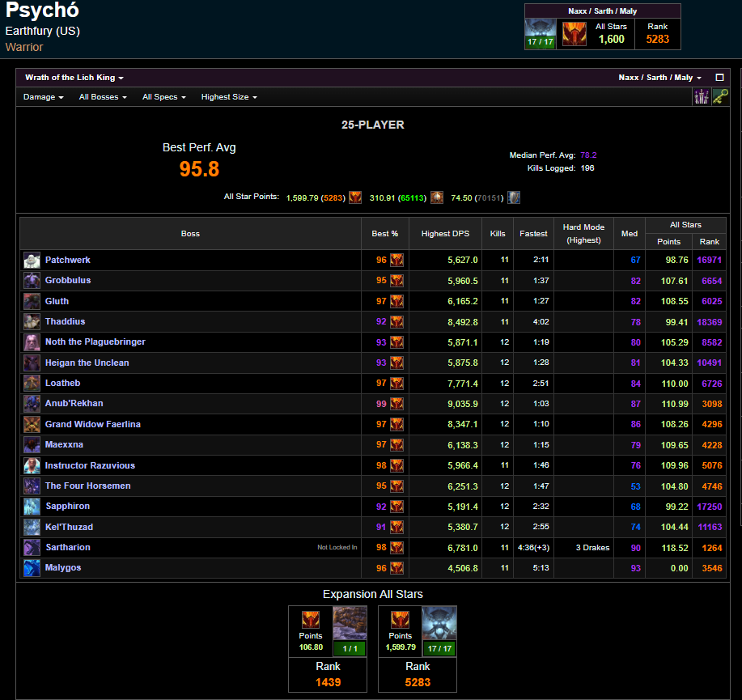Viewport: 742px width, 700px height.
Task: Open the Thaddius boss icon
Action: coord(32,322)
